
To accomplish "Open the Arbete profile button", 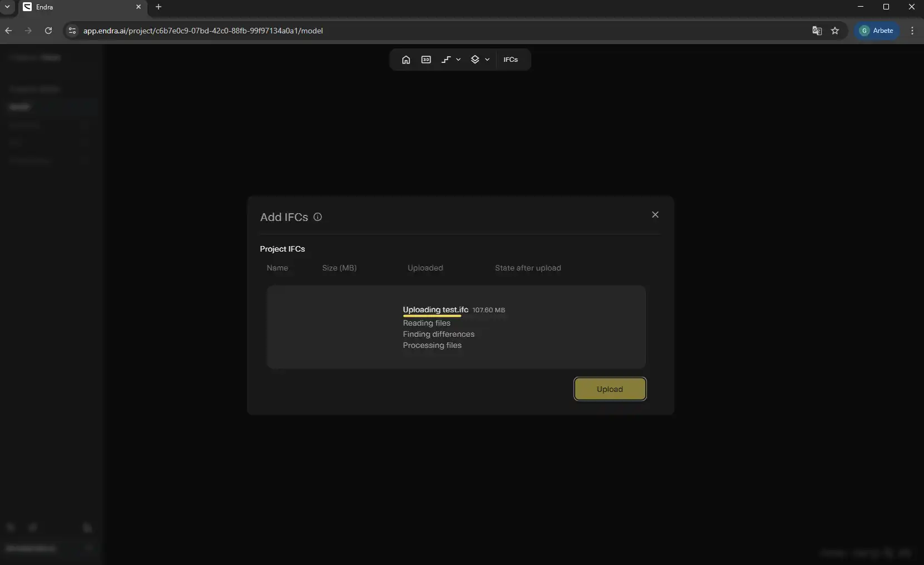I will click(877, 31).
